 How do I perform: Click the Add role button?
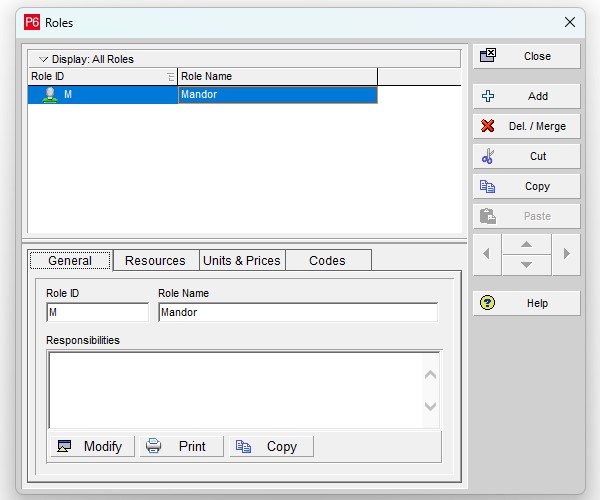point(527,96)
